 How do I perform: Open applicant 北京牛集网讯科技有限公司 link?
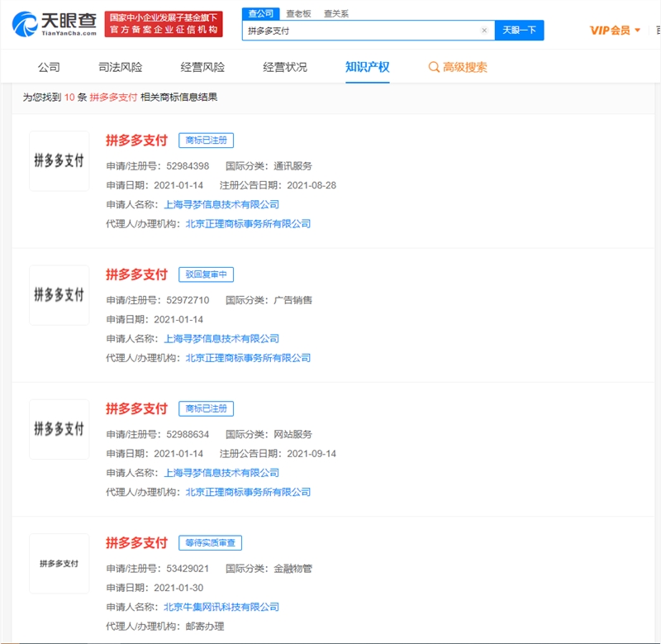click(221, 607)
